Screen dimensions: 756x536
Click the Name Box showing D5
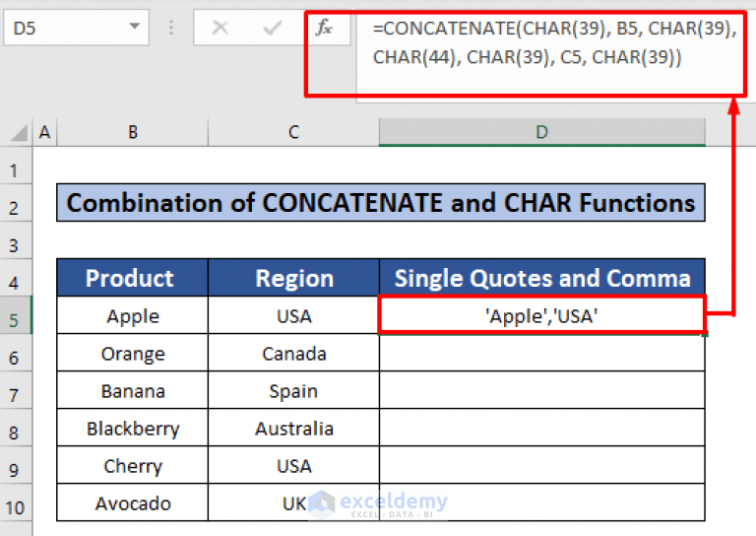(x=76, y=28)
